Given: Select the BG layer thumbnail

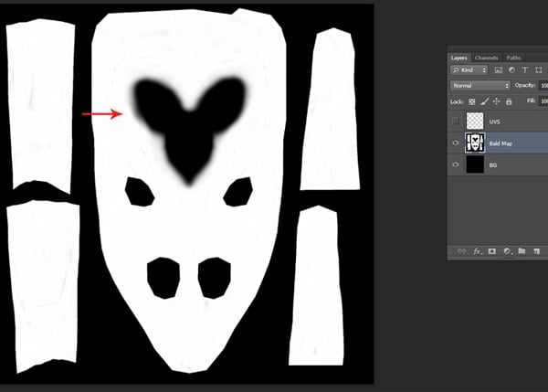Looking at the screenshot, I should 475,164.
